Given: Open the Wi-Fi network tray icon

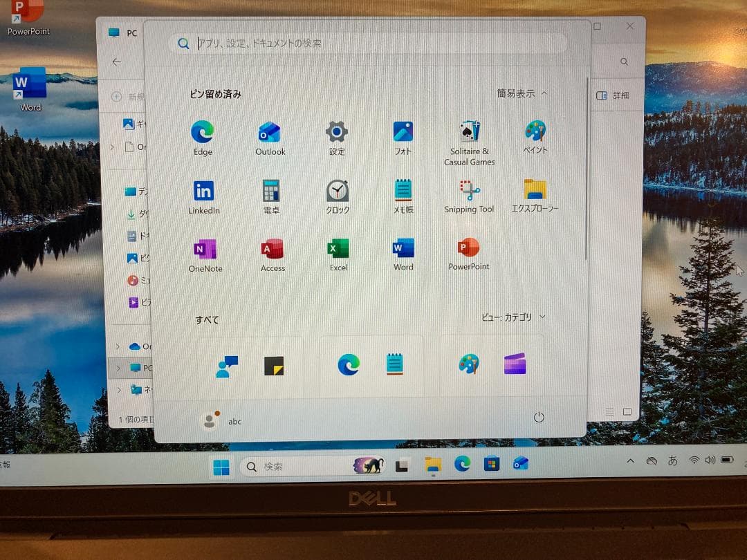Looking at the screenshot, I should pos(694,460).
